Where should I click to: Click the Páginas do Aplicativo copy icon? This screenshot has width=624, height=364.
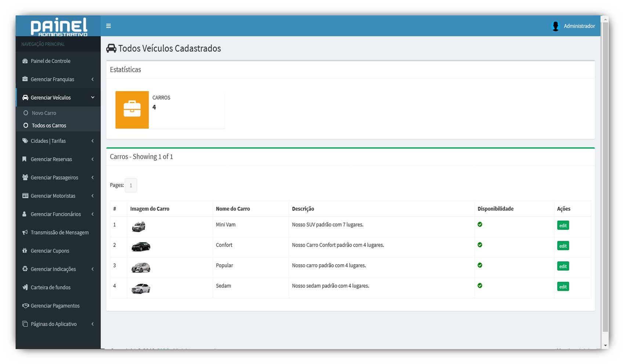pos(25,324)
